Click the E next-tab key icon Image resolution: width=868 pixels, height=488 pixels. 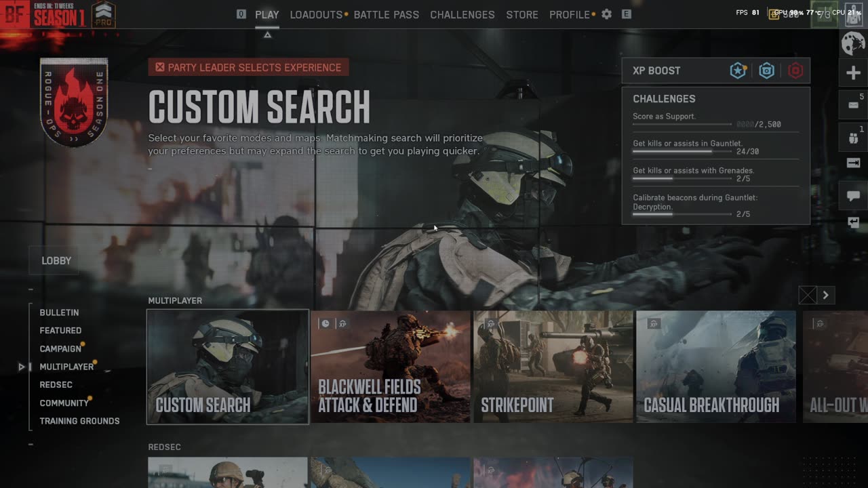point(627,14)
